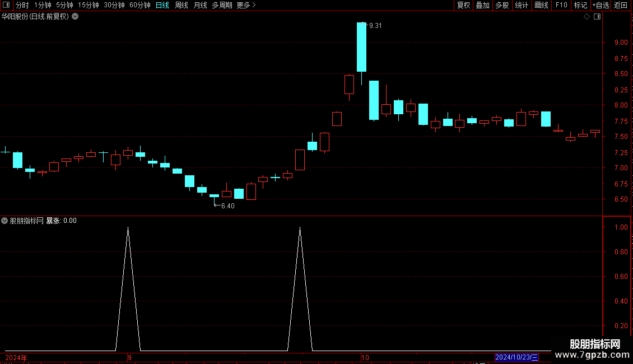Click the second indicator spike peak
Image resolution: width=633 pixels, height=364 pixels.
pyautogui.click(x=300, y=228)
